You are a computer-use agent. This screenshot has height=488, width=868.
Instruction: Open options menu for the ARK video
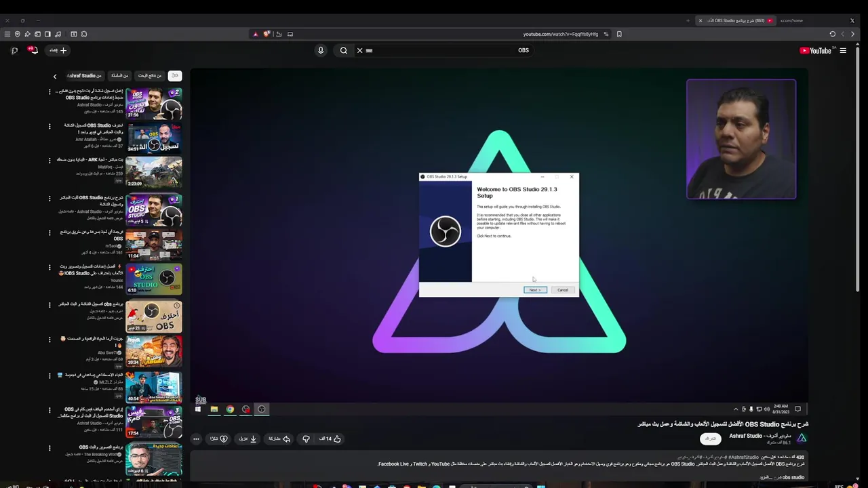(x=50, y=161)
